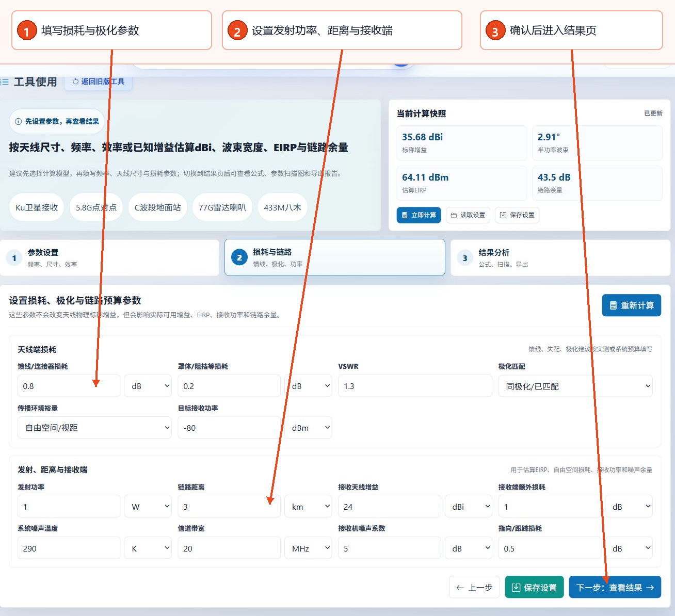Expand the km unit dropdown for 链路距离

pos(309,507)
